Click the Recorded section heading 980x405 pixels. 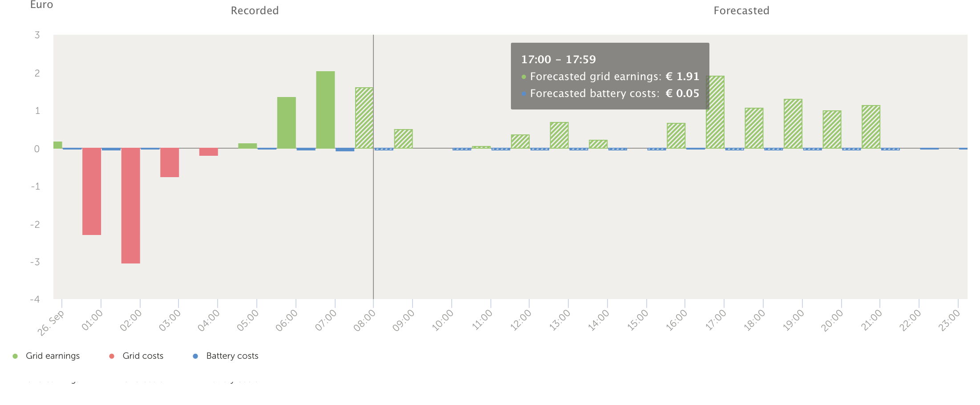255,11
